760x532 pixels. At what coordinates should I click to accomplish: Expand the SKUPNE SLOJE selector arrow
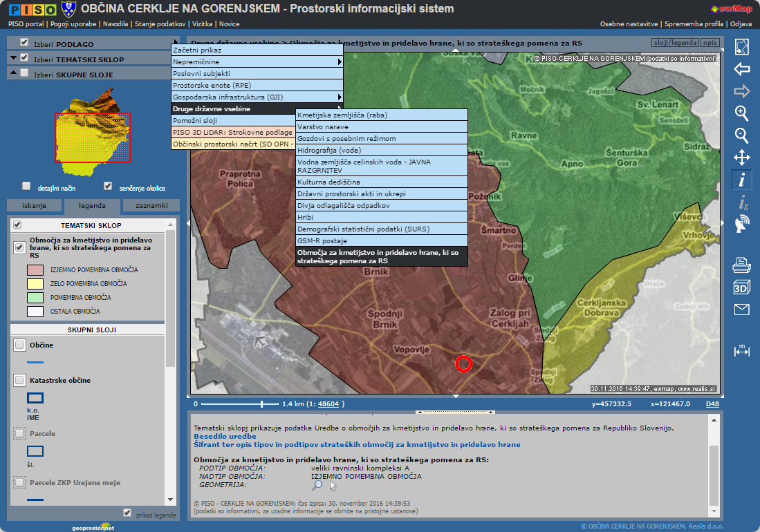point(14,73)
